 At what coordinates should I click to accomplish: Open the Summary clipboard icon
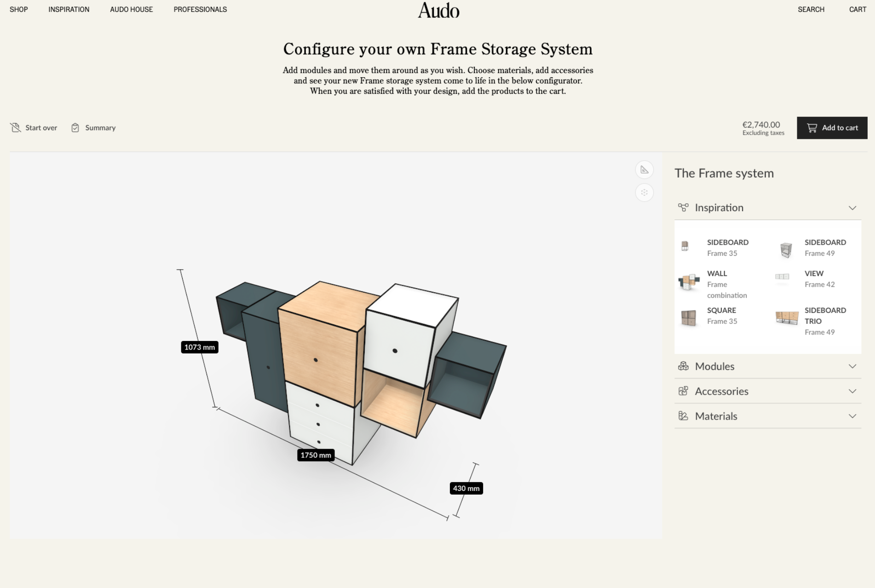pos(75,127)
